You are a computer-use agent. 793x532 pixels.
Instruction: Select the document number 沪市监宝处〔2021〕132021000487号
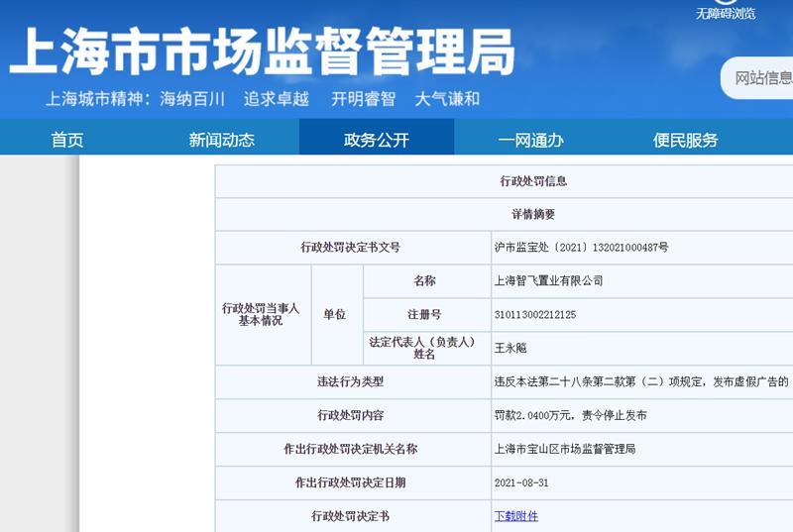pos(581,247)
